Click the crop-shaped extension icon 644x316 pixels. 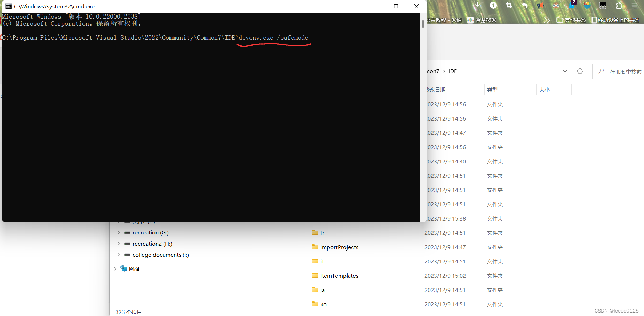509,6
